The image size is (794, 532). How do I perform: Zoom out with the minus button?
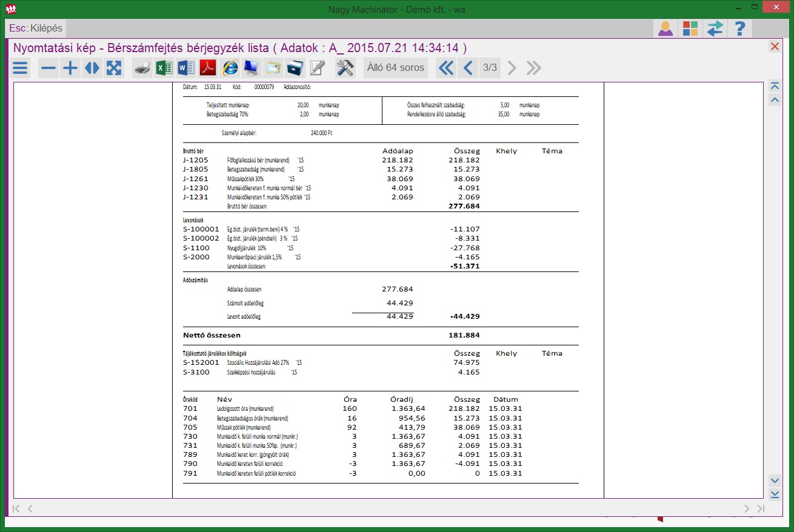(x=48, y=68)
